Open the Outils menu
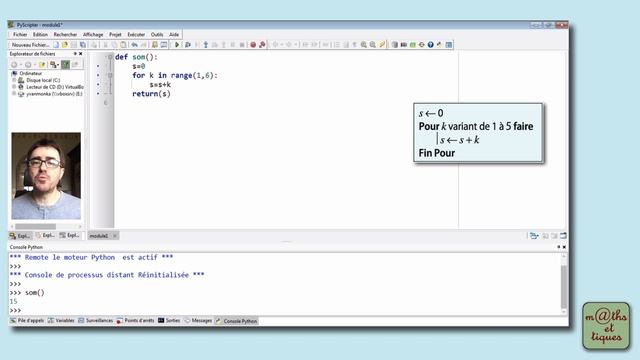This screenshot has width=640, height=360. tap(157, 35)
